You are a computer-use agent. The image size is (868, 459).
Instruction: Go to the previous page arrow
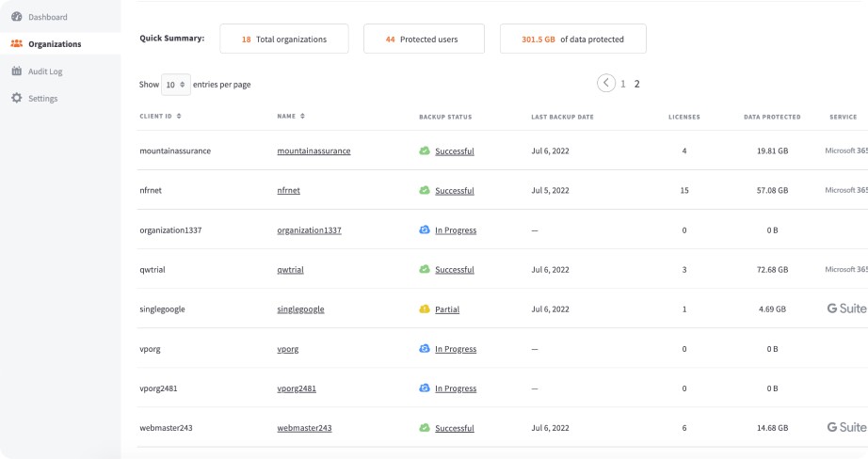[606, 83]
